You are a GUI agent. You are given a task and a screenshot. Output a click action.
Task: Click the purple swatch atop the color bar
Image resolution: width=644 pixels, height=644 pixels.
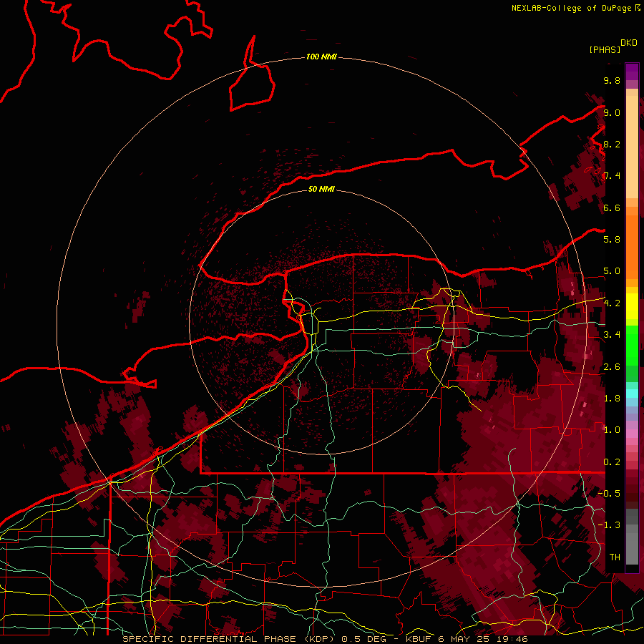click(632, 72)
